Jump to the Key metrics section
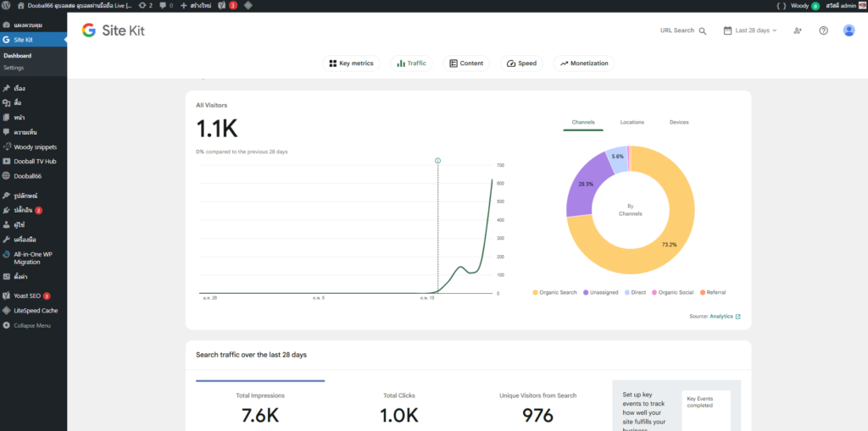Image resolution: width=868 pixels, height=431 pixels. [x=352, y=64]
